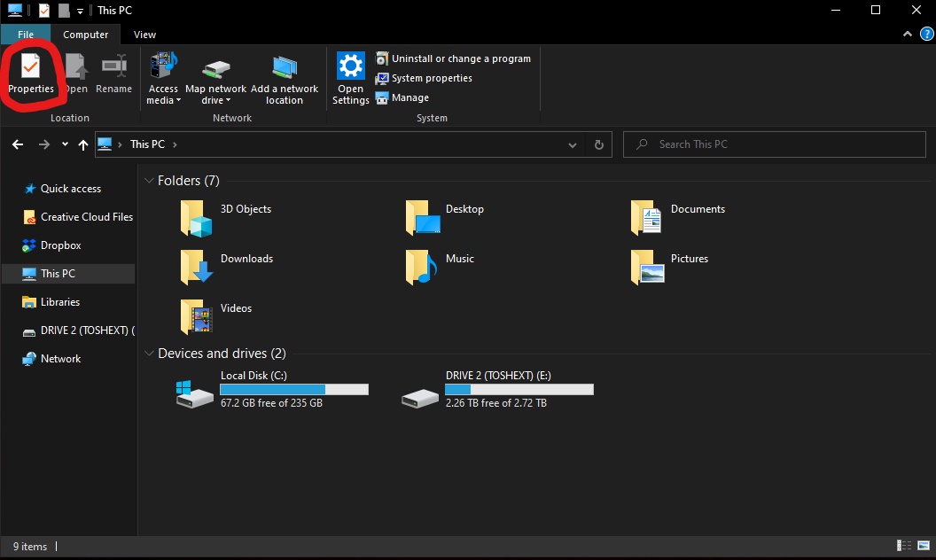Switch to large icons view in status bar
This screenshot has width=936, height=560.
922,547
